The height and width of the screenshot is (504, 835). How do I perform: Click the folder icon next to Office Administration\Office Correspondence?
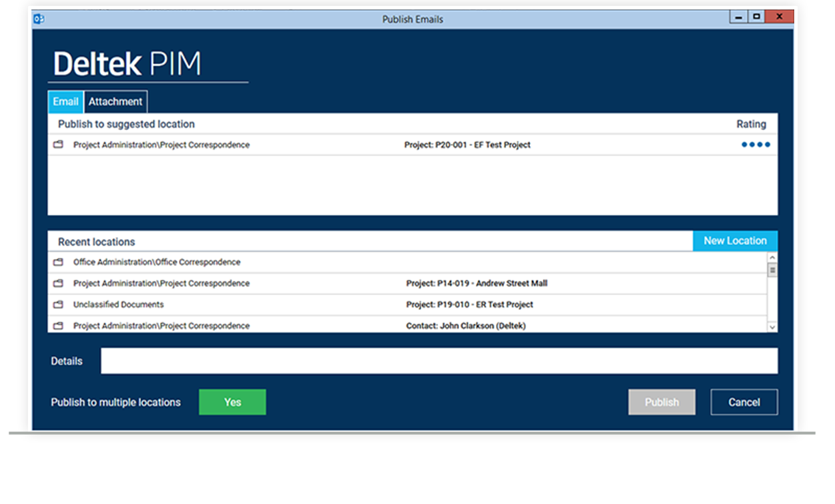point(59,262)
